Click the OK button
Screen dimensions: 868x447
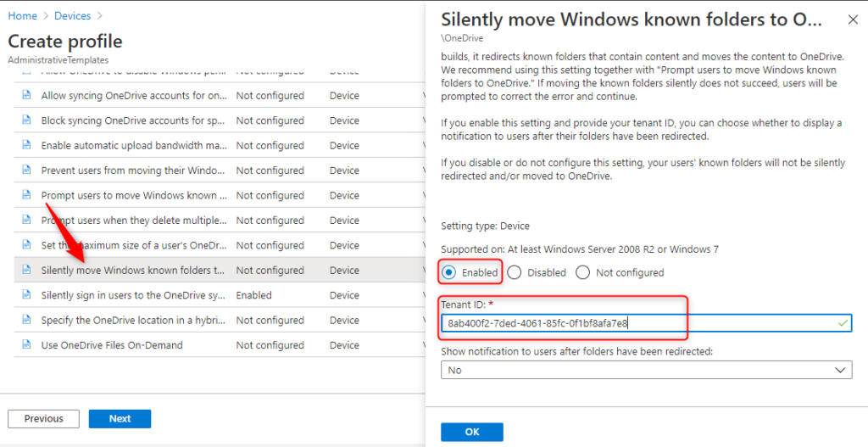pos(471,432)
